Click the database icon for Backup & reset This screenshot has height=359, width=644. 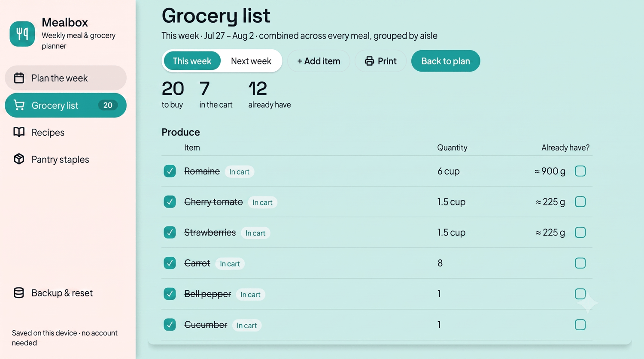click(19, 293)
